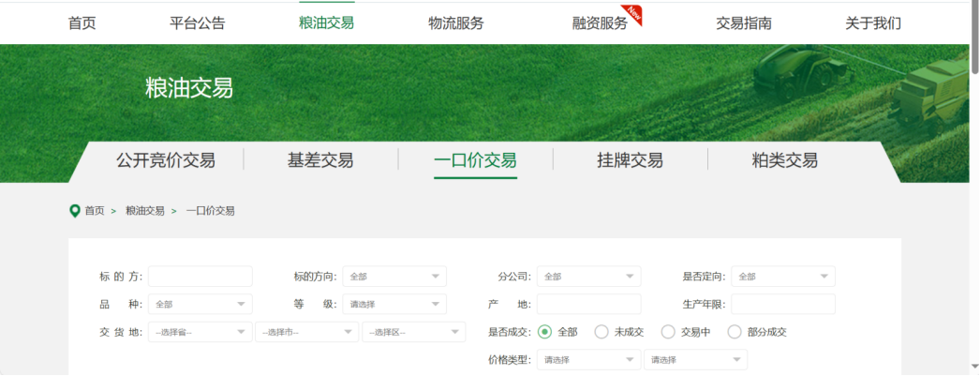This screenshot has height=376, width=980.
Task: Select the 未成交 radio option
Action: 601,332
